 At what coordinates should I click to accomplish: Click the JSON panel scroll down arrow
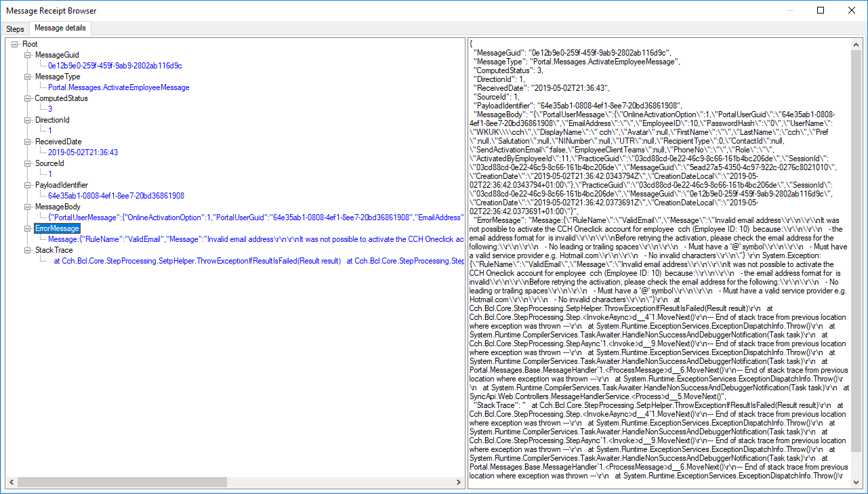856,482
